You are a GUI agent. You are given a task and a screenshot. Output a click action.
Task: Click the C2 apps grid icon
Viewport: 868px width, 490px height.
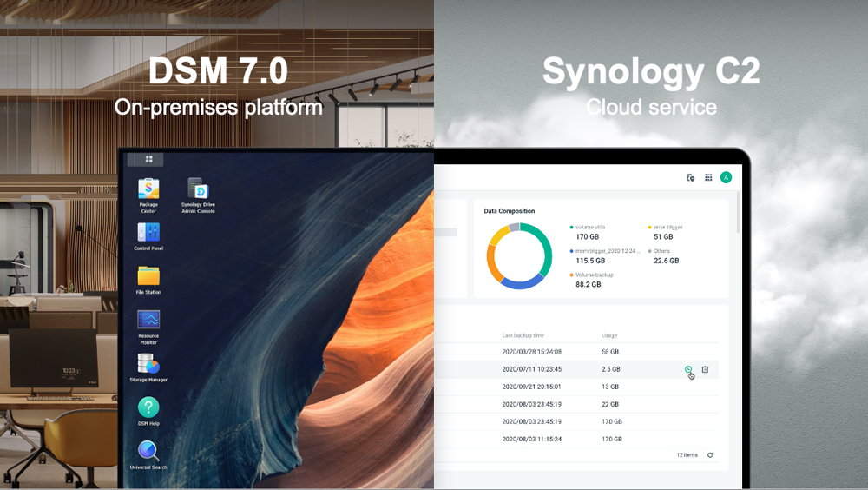coord(708,177)
